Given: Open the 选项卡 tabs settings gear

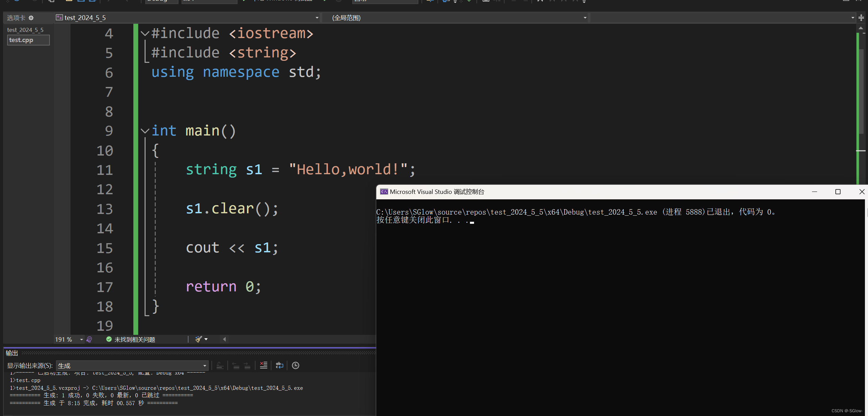Looking at the screenshot, I should tap(31, 18).
